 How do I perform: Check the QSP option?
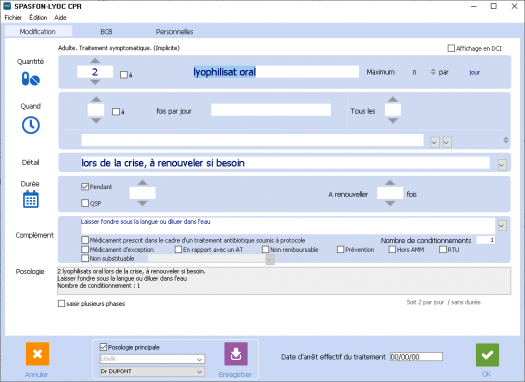85,203
